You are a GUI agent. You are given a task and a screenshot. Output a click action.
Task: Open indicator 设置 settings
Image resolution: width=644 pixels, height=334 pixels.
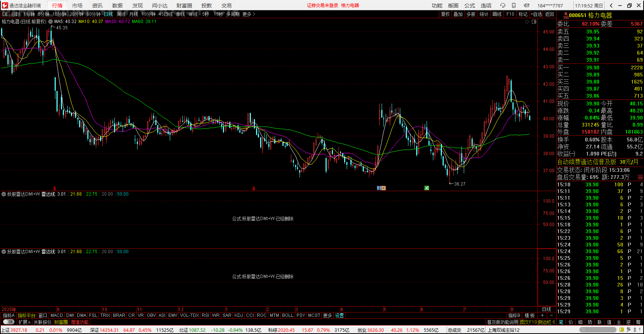click(339, 315)
